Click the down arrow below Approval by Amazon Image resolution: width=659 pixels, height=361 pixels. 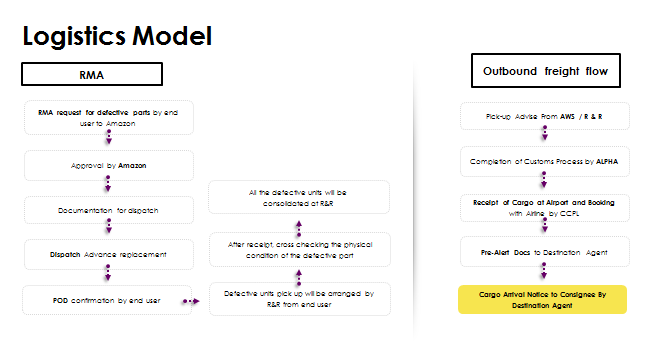[108, 184]
